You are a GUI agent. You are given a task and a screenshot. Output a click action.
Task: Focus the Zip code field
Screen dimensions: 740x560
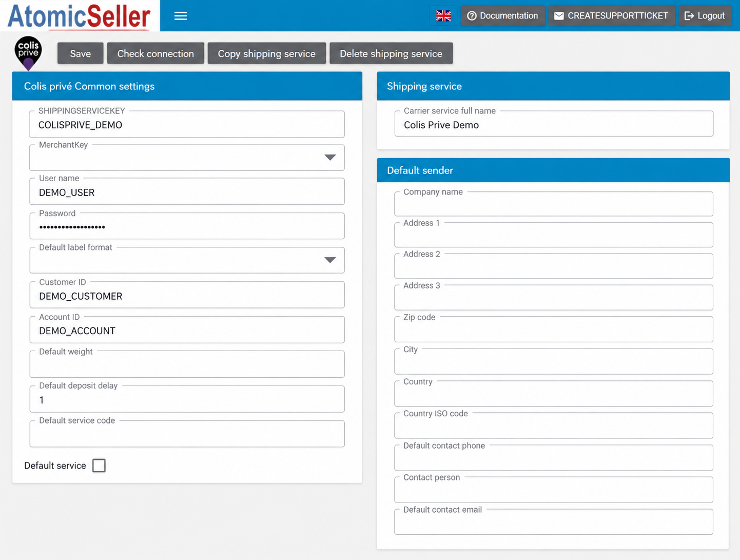(x=554, y=330)
